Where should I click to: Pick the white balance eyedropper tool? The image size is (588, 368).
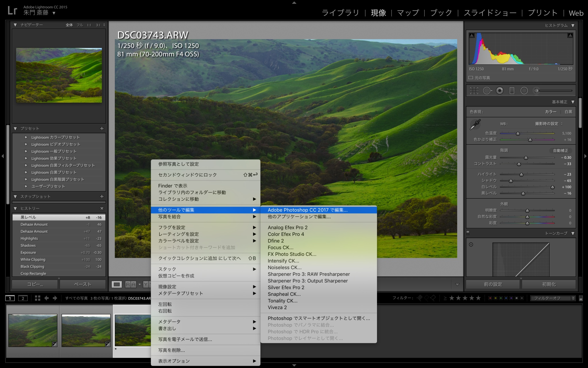point(475,124)
